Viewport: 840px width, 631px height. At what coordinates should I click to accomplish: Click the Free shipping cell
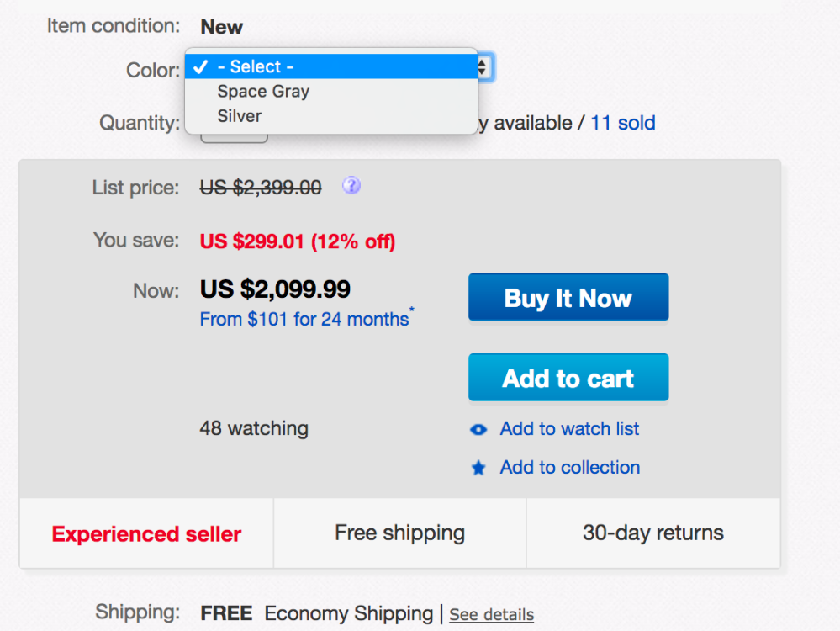399,533
